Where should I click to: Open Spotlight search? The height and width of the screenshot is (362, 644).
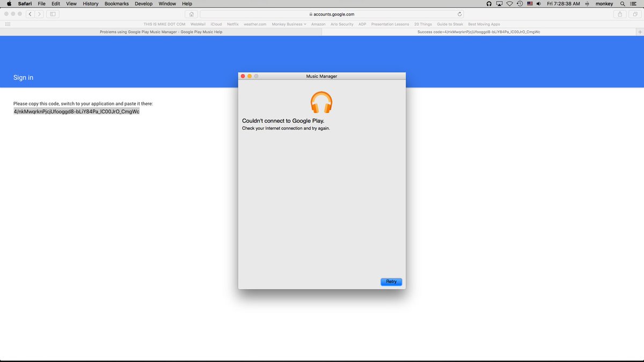coord(623,4)
